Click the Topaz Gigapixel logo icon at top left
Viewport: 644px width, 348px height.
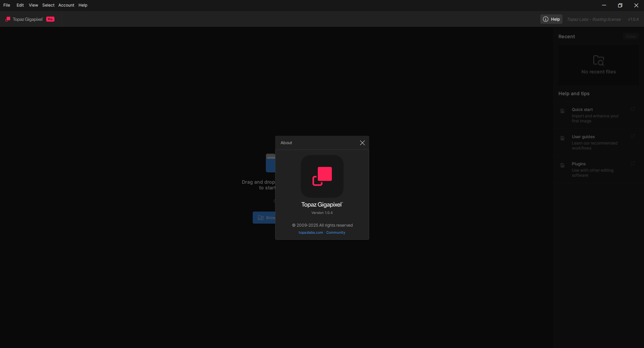(x=8, y=19)
